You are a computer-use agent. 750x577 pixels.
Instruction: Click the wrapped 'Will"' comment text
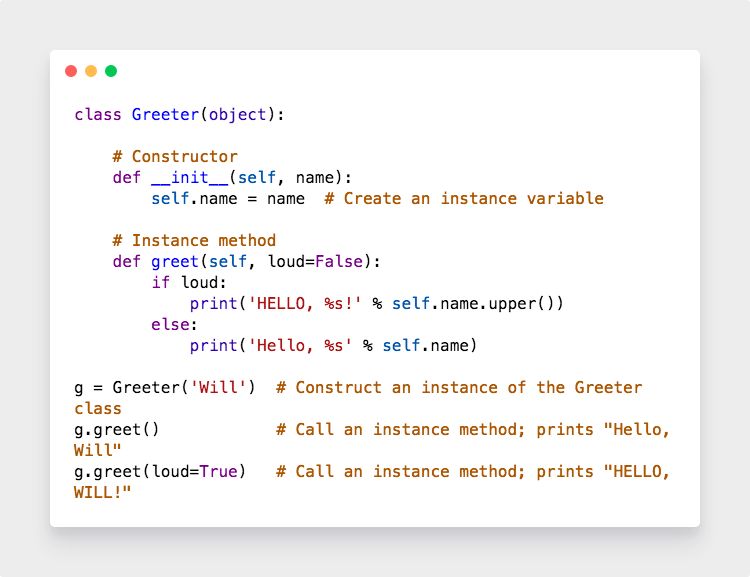[x=98, y=450]
